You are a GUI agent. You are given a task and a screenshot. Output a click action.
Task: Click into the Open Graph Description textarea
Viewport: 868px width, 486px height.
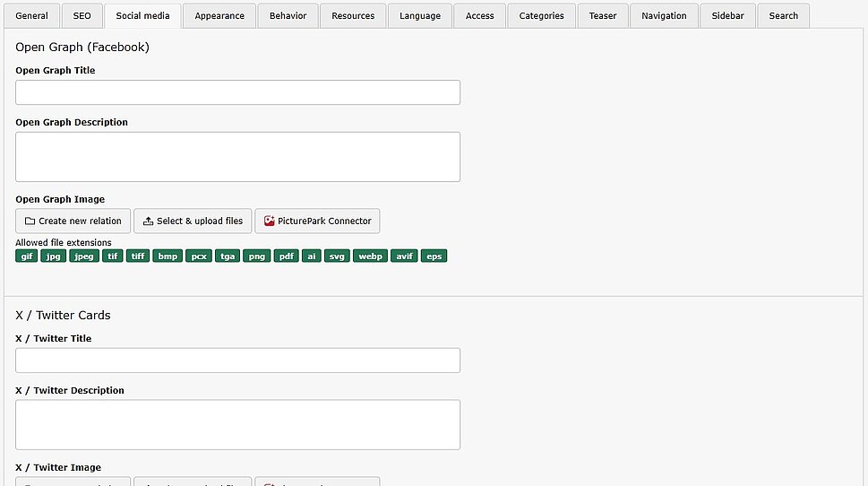click(237, 157)
